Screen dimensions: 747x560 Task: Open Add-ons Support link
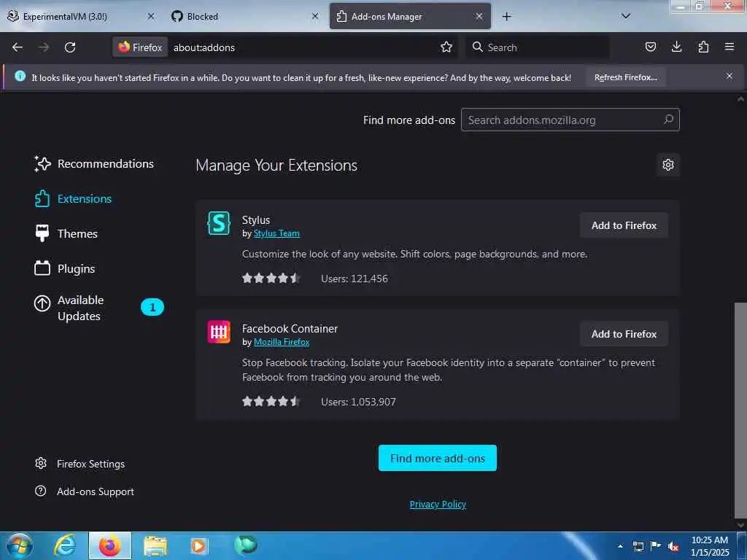[x=85, y=491]
